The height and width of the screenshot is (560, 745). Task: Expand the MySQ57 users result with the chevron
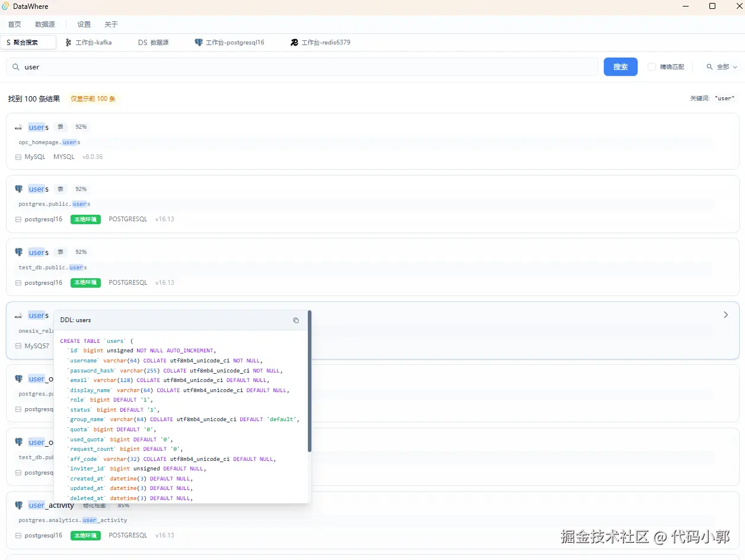pos(725,315)
